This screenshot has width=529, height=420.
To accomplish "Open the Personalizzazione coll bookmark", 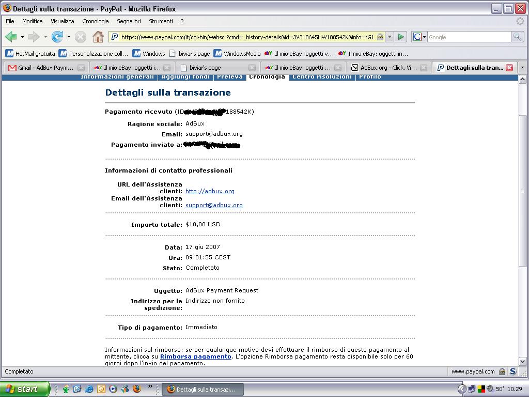I will (x=94, y=54).
